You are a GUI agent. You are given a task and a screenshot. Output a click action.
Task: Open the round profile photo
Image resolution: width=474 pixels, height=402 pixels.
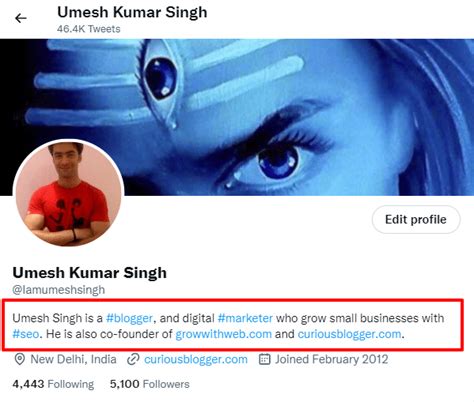(68, 193)
